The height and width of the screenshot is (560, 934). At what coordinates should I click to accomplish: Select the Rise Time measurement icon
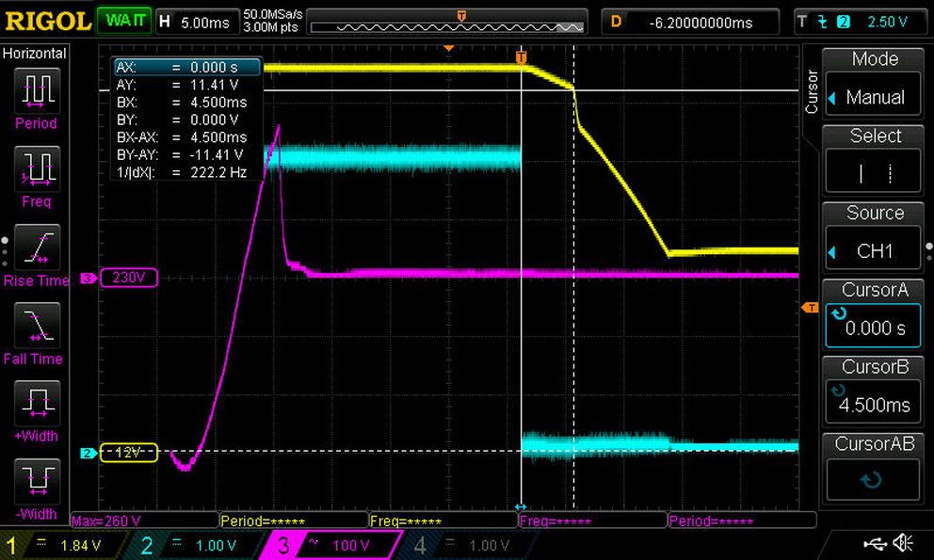click(37, 248)
